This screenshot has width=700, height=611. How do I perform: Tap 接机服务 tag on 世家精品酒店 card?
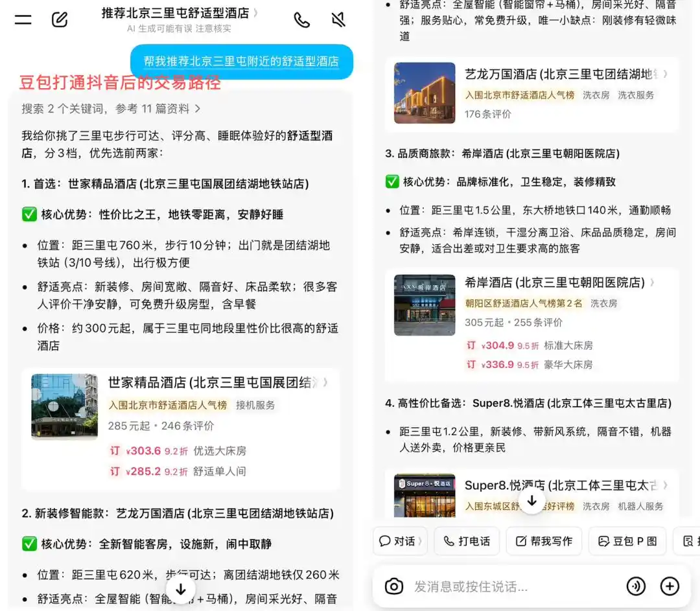point(255,405)
